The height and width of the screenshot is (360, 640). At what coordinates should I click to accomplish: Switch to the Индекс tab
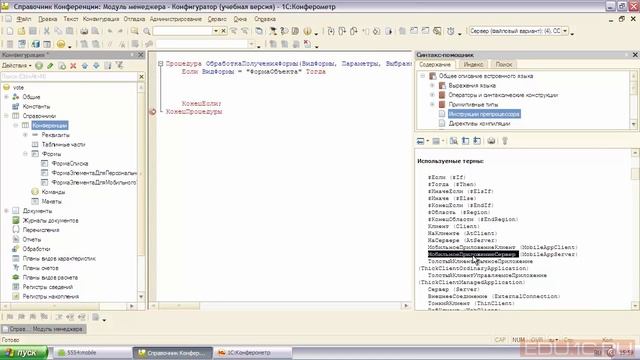click(473, 64)
